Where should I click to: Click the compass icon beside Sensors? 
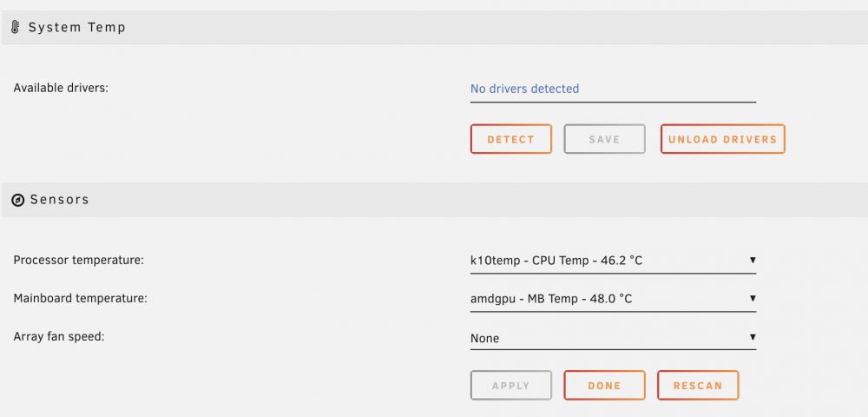[18, 200]
